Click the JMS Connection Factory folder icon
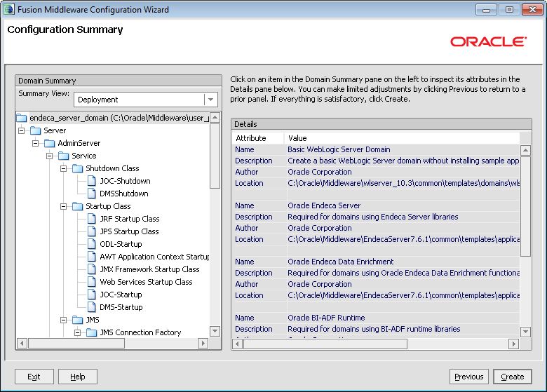The height and width of the screenshot is (392, 547). click(91, 332)
